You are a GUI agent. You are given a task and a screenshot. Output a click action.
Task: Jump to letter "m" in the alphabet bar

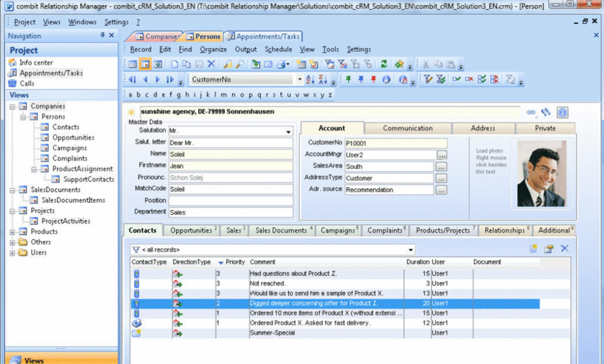[x=224, y=95]
